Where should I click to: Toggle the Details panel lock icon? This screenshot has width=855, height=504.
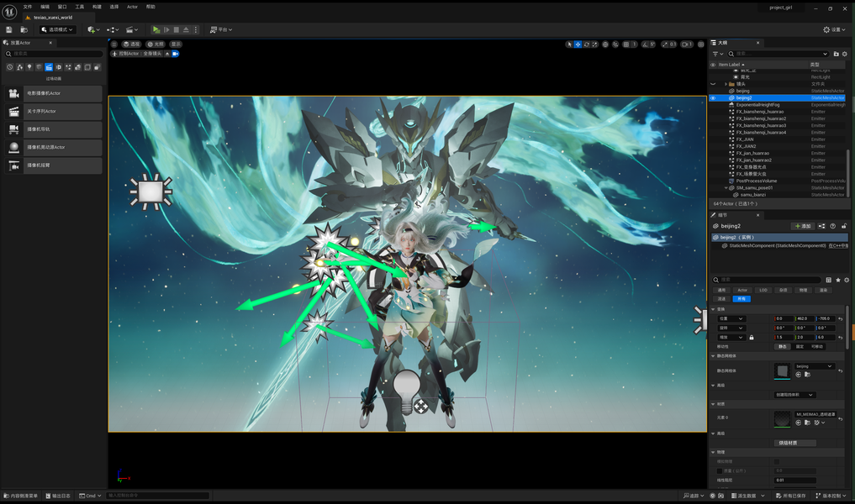[844, 226]
